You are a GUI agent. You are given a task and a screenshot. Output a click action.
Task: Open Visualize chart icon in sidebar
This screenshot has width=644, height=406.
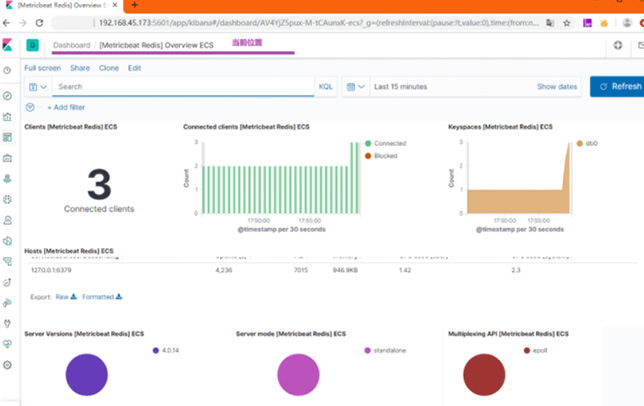tap(7, 117)
